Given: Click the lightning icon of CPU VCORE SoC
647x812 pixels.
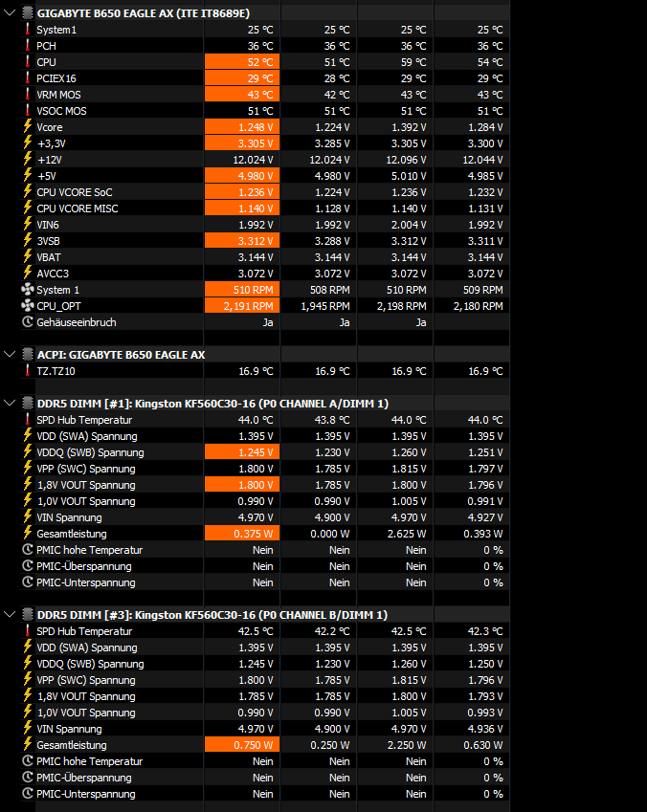Looking at the screenshot, I should [28, 191].
